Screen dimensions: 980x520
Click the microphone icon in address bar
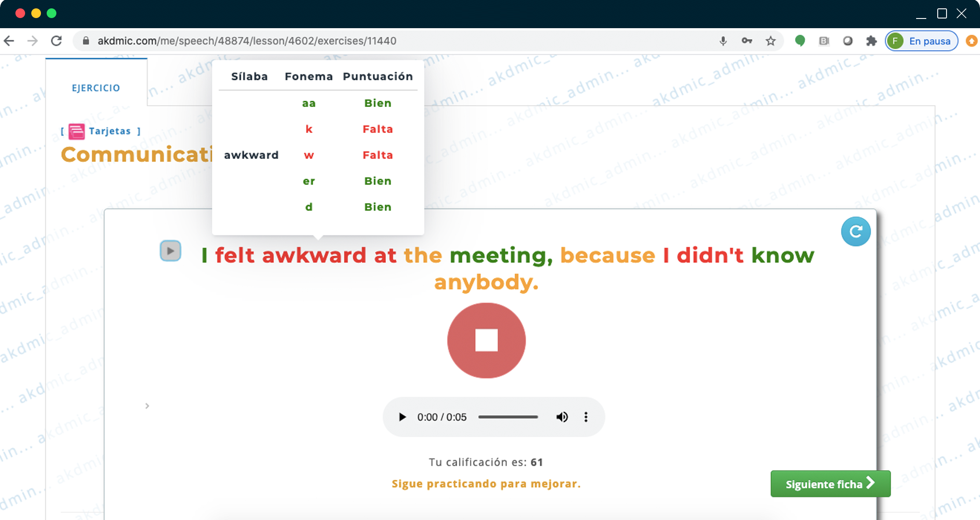(x=723, y=41)
